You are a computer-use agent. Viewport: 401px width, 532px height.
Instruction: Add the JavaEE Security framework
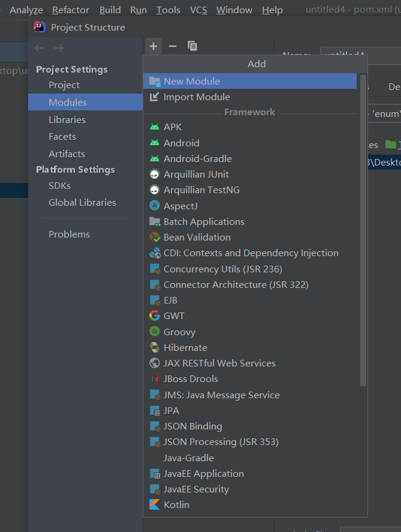click(x=250, y=489)
